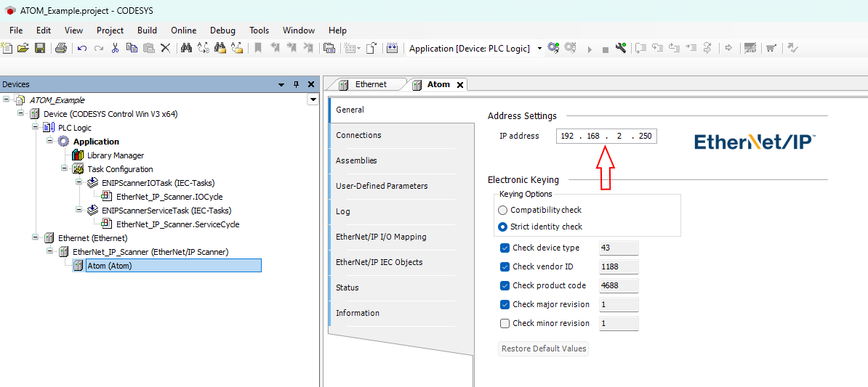Viewport: 868px width, 387px height.
Task: Open the Debug menu
Action: [x=222, y=30]
